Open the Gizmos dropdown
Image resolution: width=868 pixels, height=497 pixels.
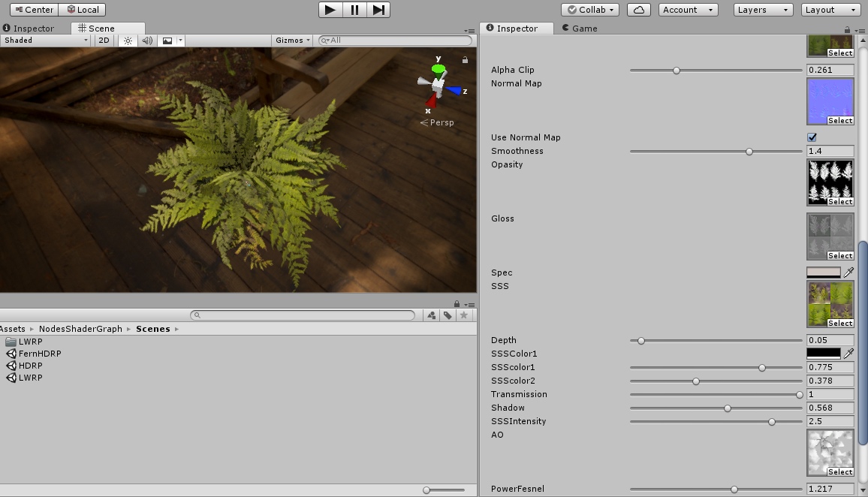click(x=292, y=41)
